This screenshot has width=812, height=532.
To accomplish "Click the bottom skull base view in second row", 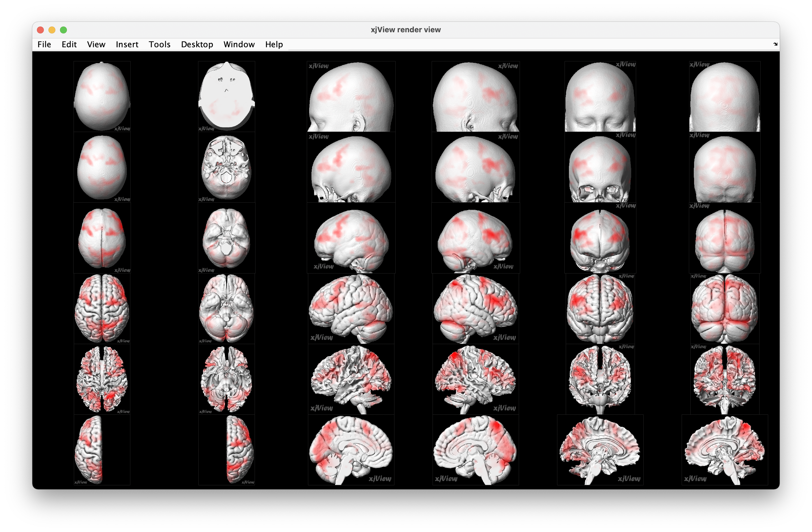I will pyautogui.click(x=227, y=168).
